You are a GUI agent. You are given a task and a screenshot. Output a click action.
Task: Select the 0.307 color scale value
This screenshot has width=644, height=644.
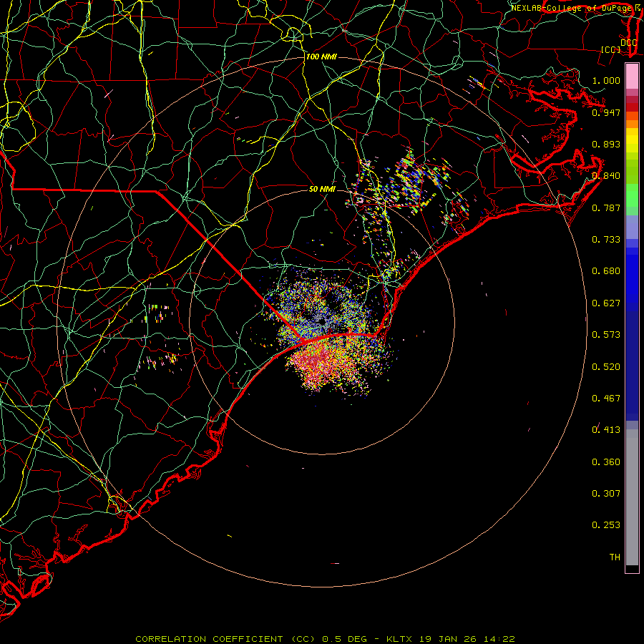pos(606,494)
